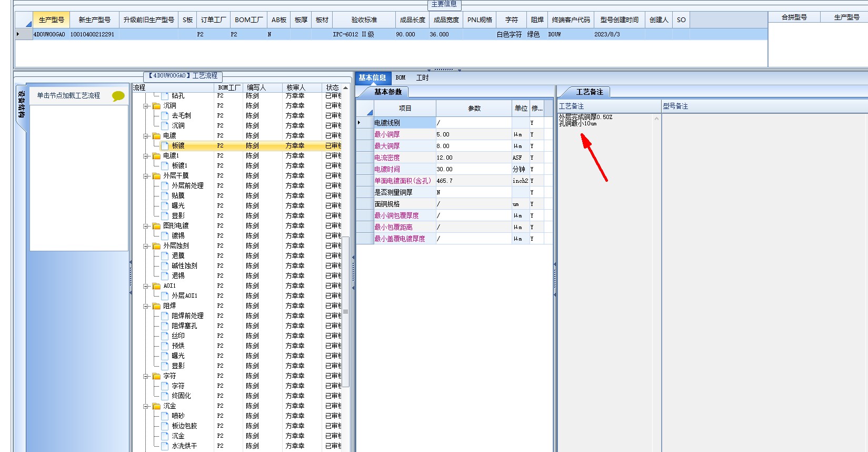Select the 显影 row under 阻焊
868x452 pixels.
point(237,366)
